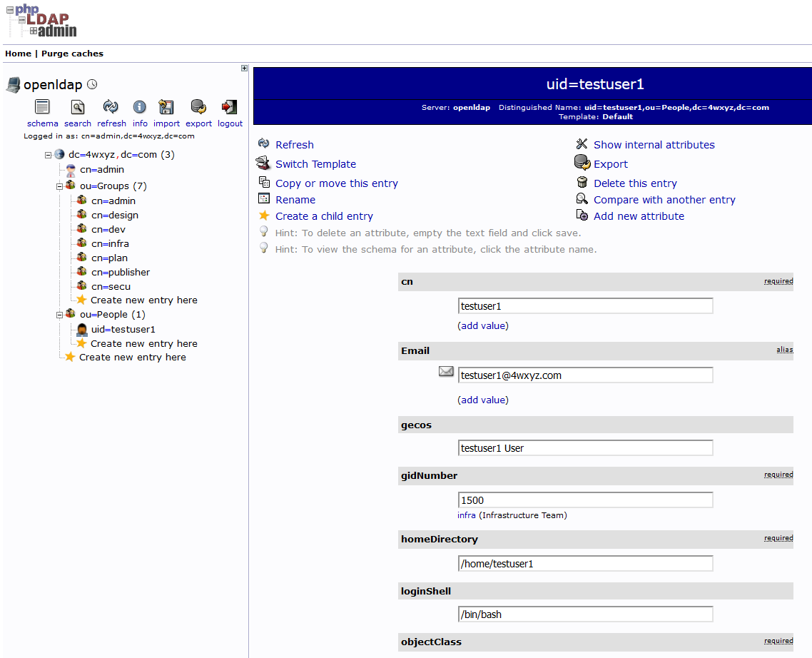This screenshot has width=812, height=658.
Task: Open the server info icon
Action: (x=139, y=107)
